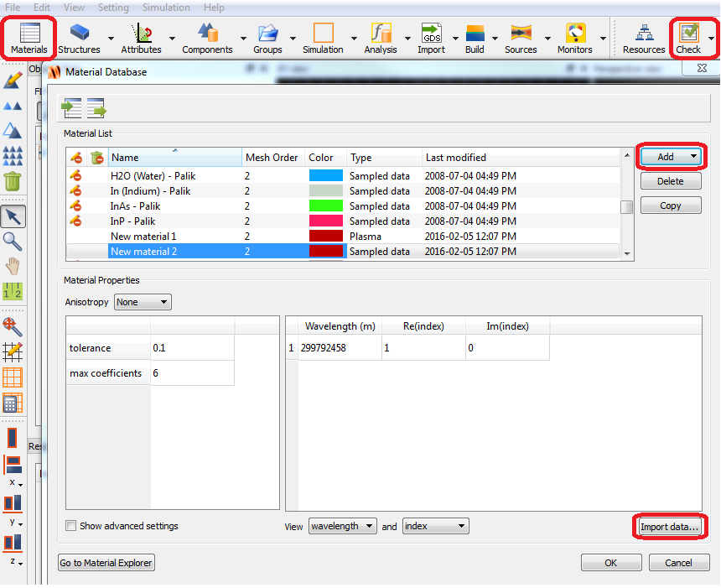
Task: Click the Import GDS icon
Action: (432, 39)
